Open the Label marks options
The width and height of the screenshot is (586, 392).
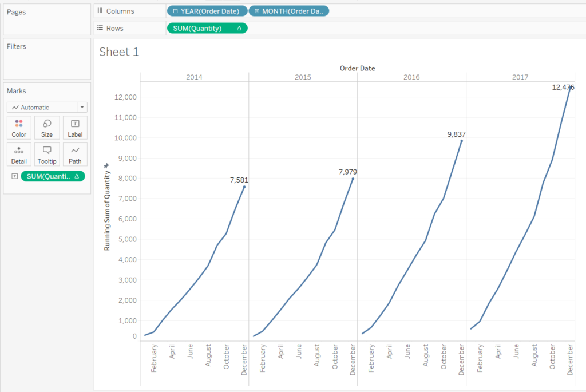click(75, 128)
